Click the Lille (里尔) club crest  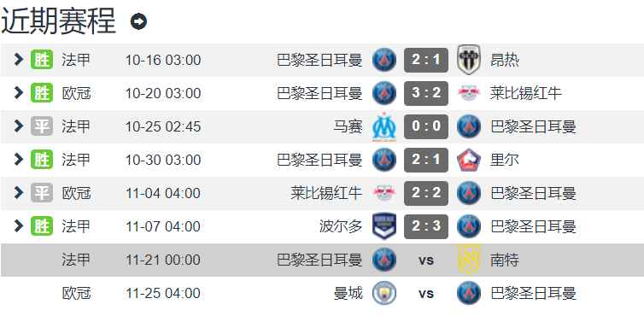tap(469, 160)
